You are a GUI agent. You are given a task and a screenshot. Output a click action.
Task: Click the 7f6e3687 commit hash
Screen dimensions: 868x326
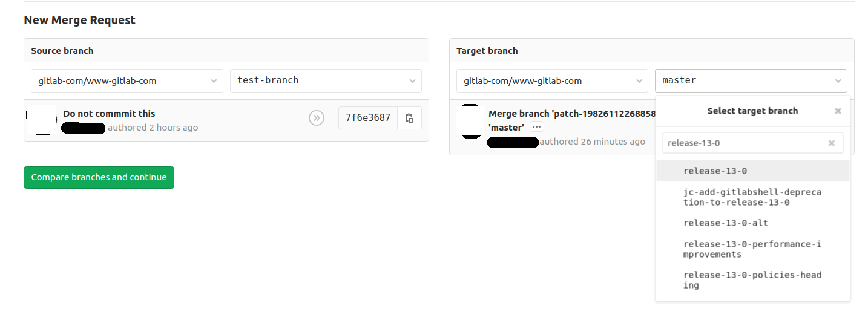pyautogui.click(x=368, y=118)
